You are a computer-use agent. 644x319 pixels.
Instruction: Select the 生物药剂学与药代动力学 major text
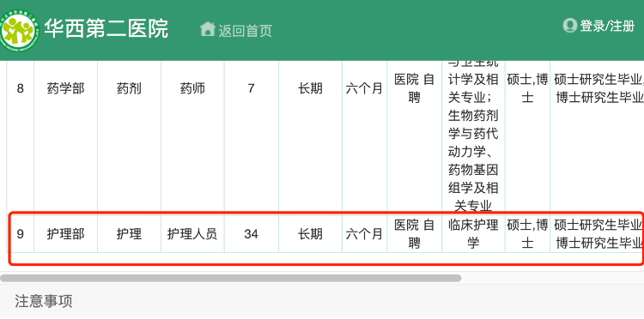pyautogui.click(x=473, y=134)
